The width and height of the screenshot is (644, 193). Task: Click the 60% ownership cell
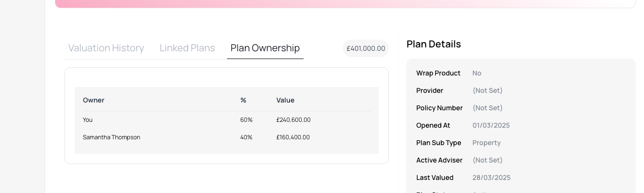(x=246, y=120)
